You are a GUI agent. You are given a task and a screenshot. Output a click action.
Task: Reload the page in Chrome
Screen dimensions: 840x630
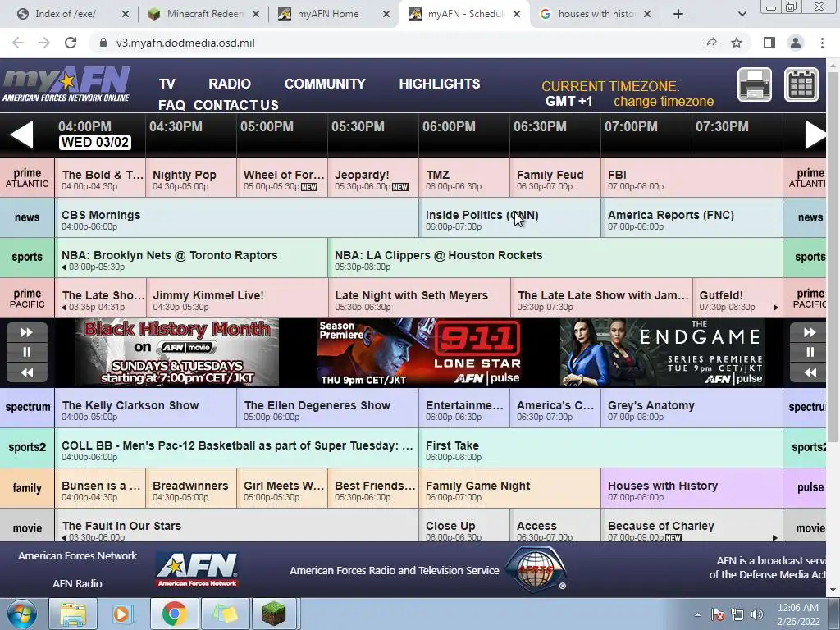(71, 43)
